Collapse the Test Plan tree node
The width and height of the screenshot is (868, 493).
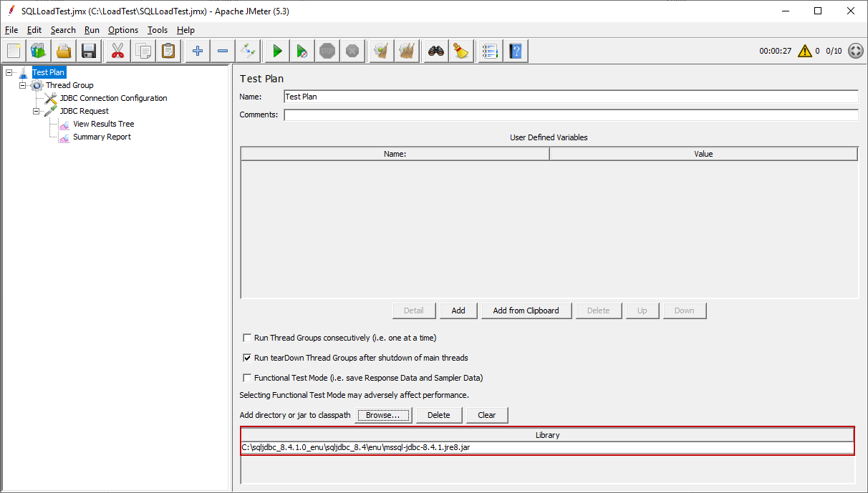9,72
